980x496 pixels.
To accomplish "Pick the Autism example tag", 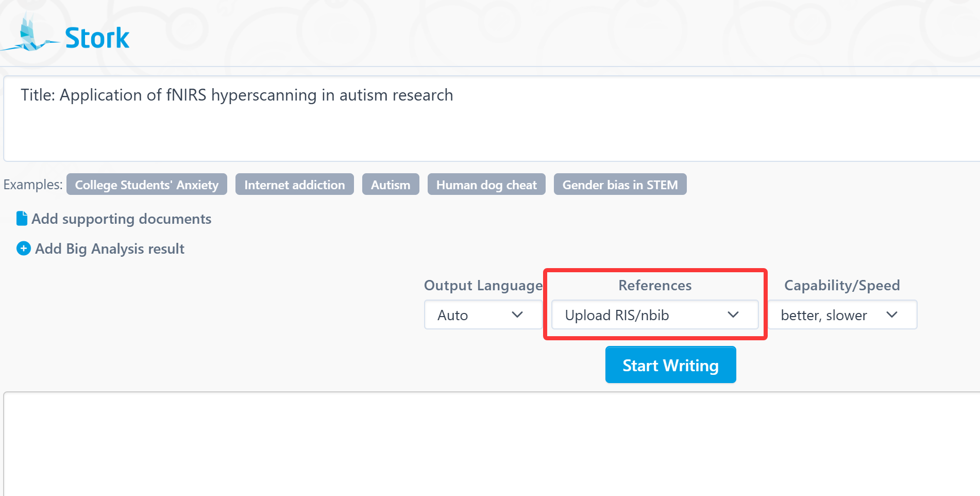I will pyautogui.click(x=391, y=185).
